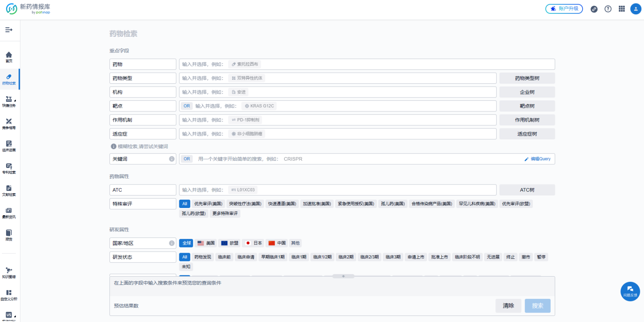Open 竞争格局 in left sidebar
This screenshot has width=644, height=322.
(x=9, y=123)
